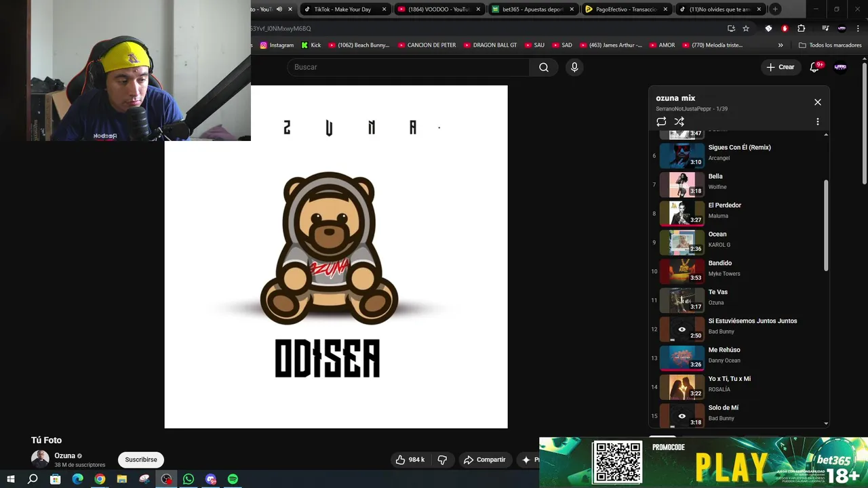Dislike the Tú Foto video
868x488 pixels.
pos(442,460)
